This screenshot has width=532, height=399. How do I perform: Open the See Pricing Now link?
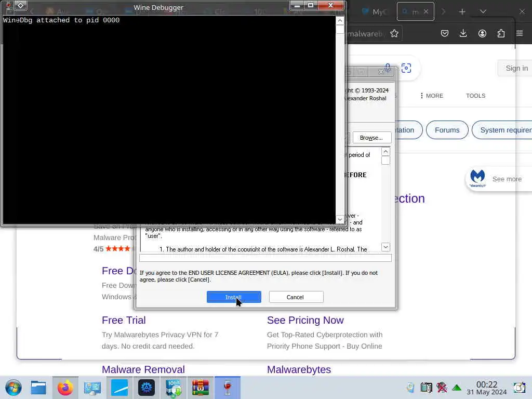[305, 320]
